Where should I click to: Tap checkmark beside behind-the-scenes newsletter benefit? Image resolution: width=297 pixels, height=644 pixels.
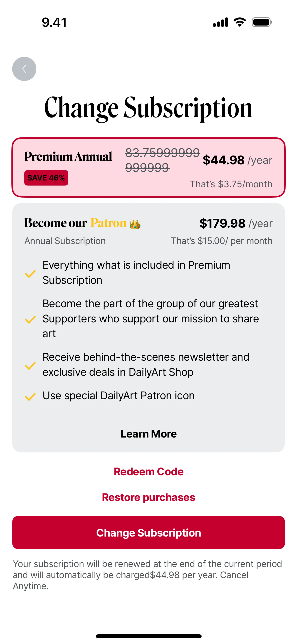(x=30, y=365)
